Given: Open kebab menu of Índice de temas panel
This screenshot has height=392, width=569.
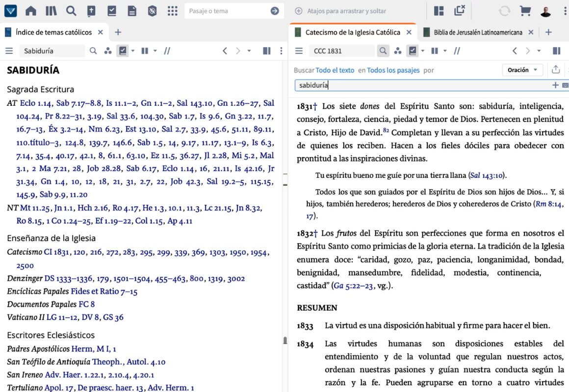Looking at the screenshot, I should click(x=281, y=51).
